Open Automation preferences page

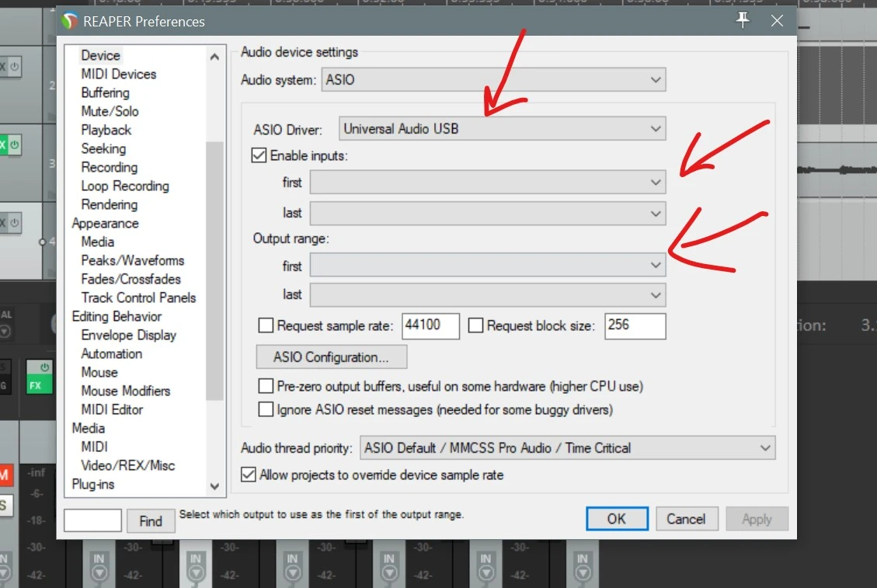[111, 353]
